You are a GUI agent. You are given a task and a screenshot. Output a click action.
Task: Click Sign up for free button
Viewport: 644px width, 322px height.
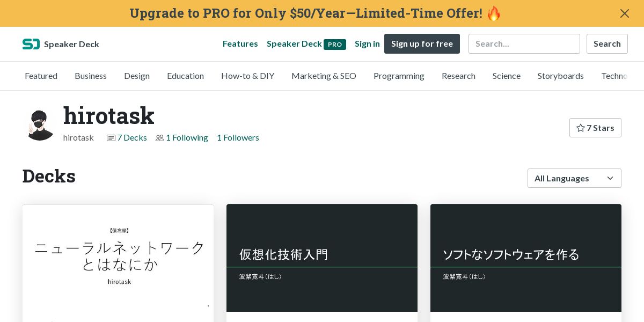(x=422, y=43)
